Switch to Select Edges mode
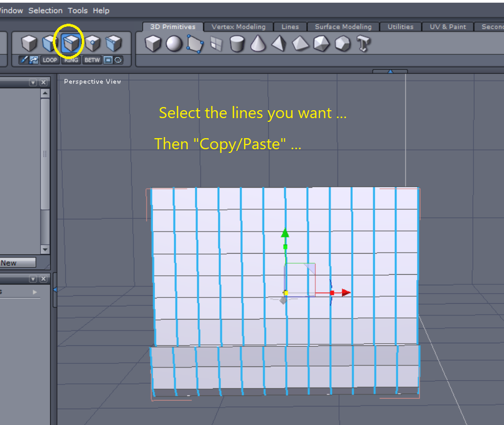 coord(71,43)
